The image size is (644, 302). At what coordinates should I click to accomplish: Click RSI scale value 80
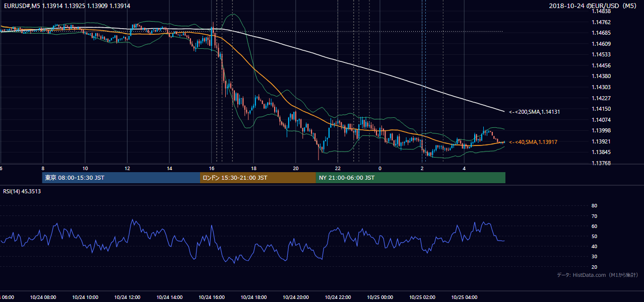point(594,206)
